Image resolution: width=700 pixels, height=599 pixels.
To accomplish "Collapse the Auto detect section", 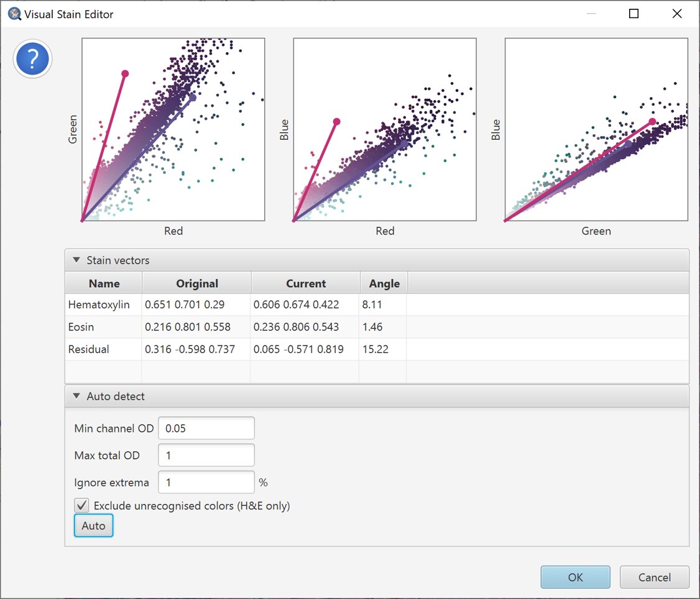I will point(77,396).
